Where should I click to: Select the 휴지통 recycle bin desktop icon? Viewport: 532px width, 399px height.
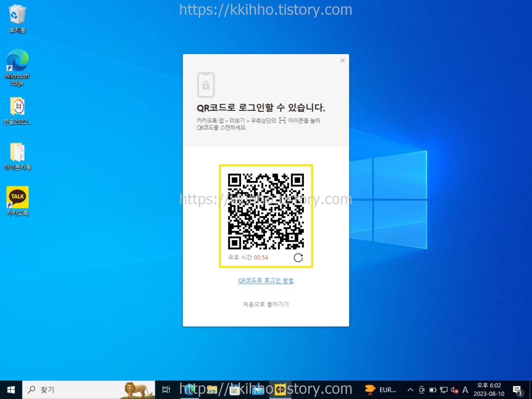(17, 19)
